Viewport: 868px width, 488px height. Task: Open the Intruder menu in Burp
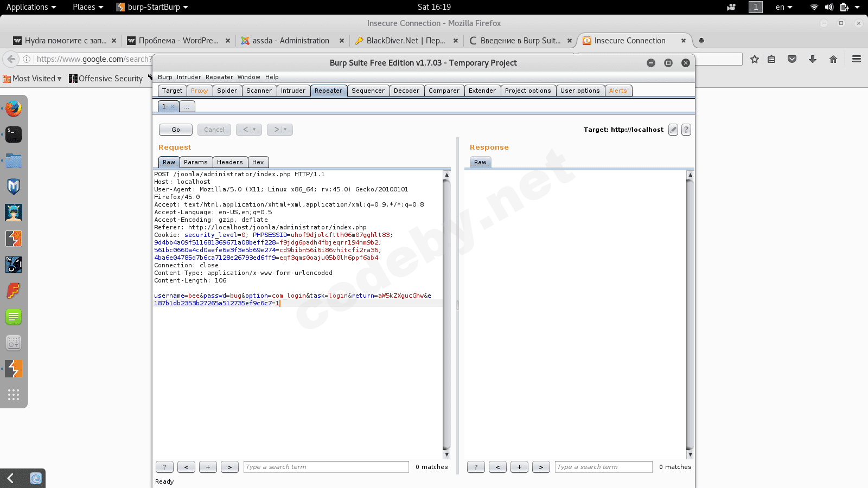click(x=189, y=77)
